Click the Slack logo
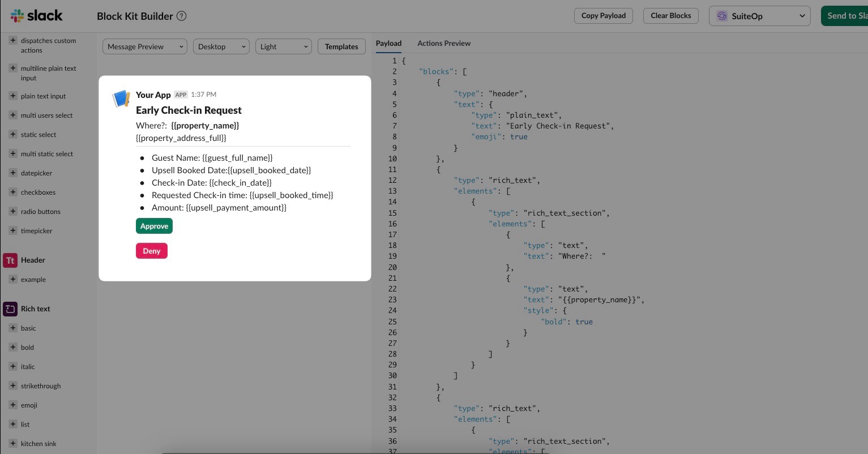This screenshot has width=868, height=454. 36,16
